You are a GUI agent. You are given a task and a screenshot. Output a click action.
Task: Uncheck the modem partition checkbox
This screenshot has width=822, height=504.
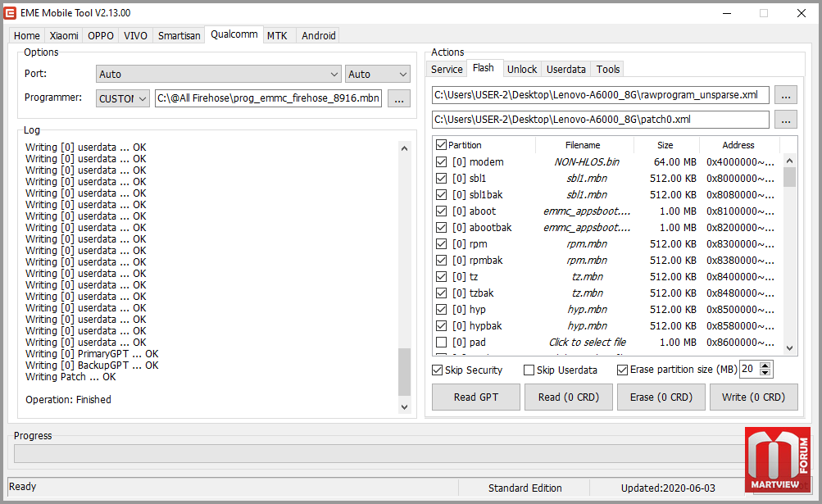(442, 162)
